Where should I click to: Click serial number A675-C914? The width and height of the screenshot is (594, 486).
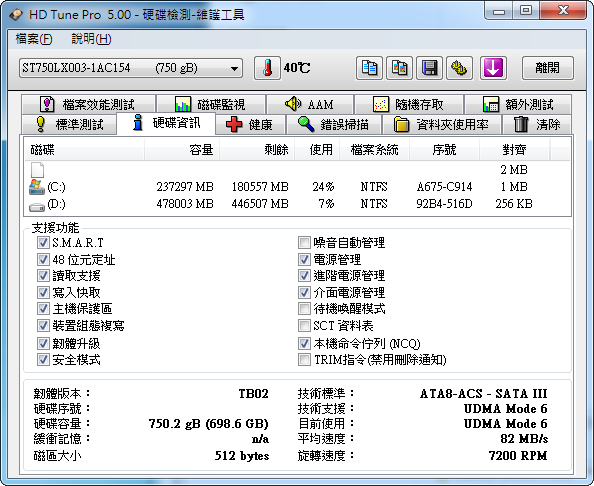point(444,187)
